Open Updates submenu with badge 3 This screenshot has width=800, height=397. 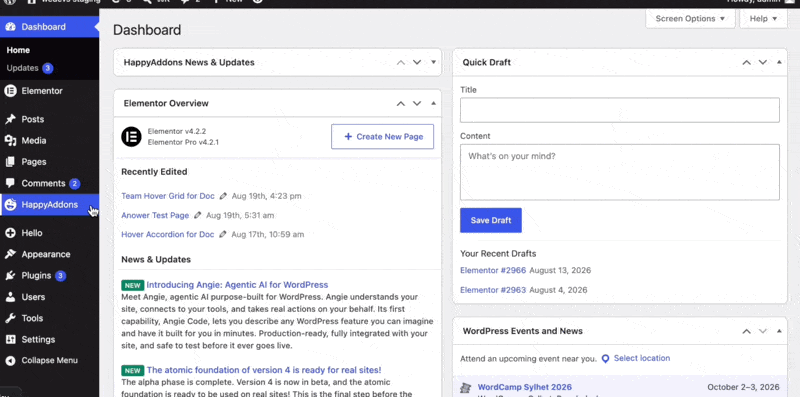click(30, 68)
